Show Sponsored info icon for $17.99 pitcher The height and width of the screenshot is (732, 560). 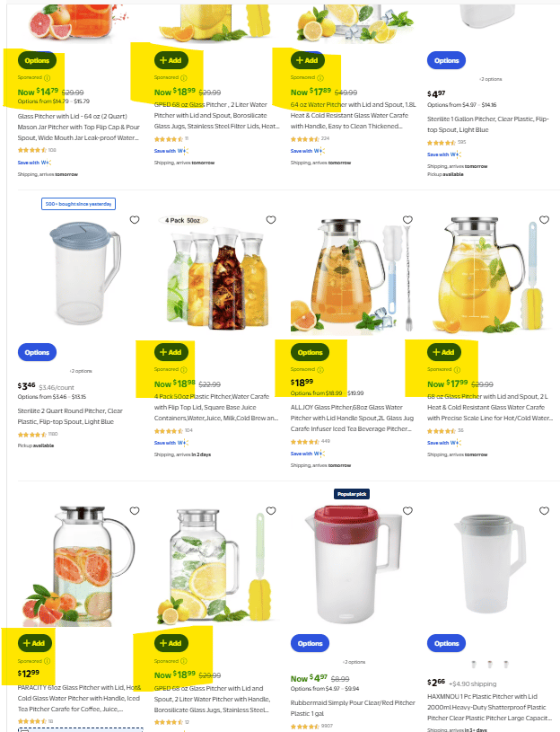[x=457, y=370]
